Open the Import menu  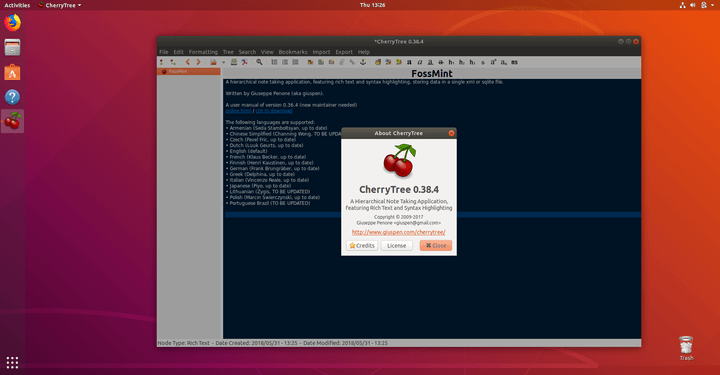point(321,52)
